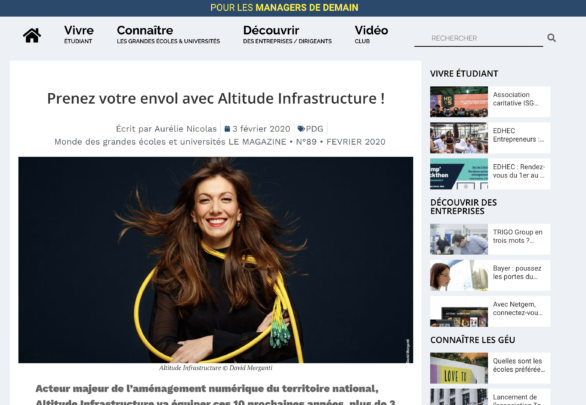The height and width of the screenshot is (405, 586).
Task: Open the Association caritative ISG article thumbnail
Action: (x=459, y=102)
